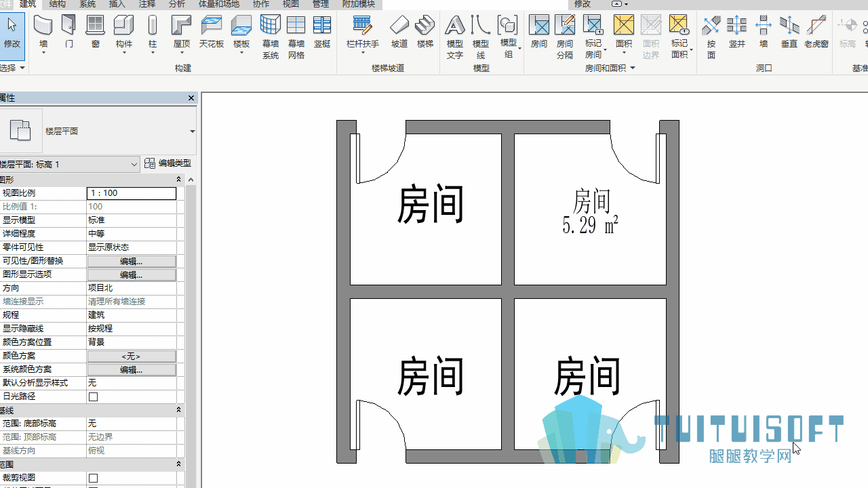Choose the Stair (楼梯) tool
This screenshot has width=868, height=488.
[425, 33]
